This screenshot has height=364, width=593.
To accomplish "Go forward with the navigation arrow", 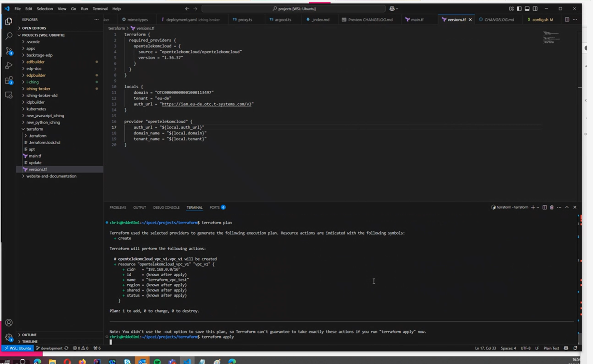I will (195, 9).
